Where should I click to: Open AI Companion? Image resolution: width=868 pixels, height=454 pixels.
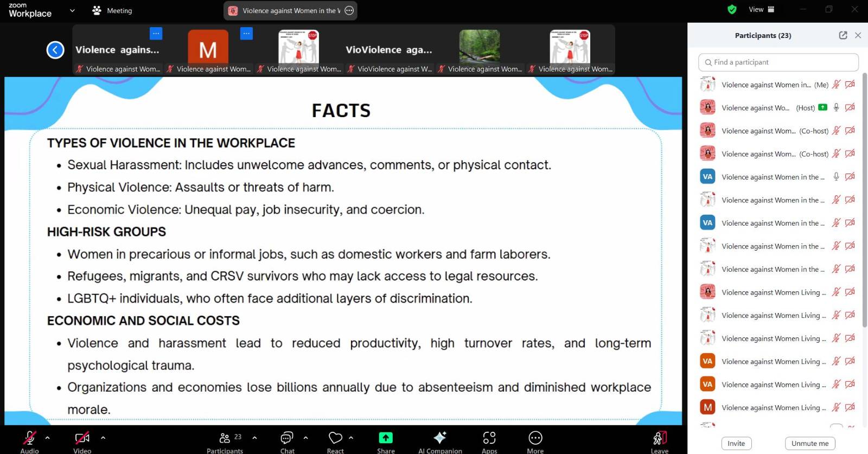pos(440,438)
